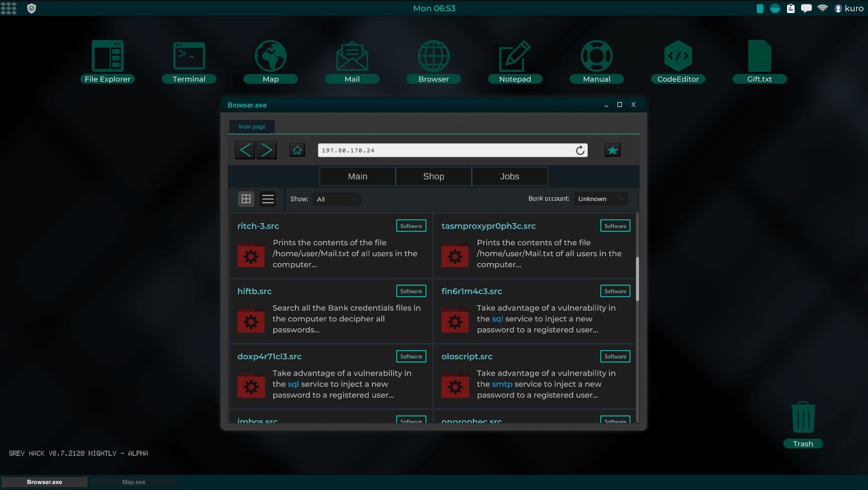Switch to the Shop tab
Image resolution: width=868 pixels, height=490 pixels.
[433, 176]
